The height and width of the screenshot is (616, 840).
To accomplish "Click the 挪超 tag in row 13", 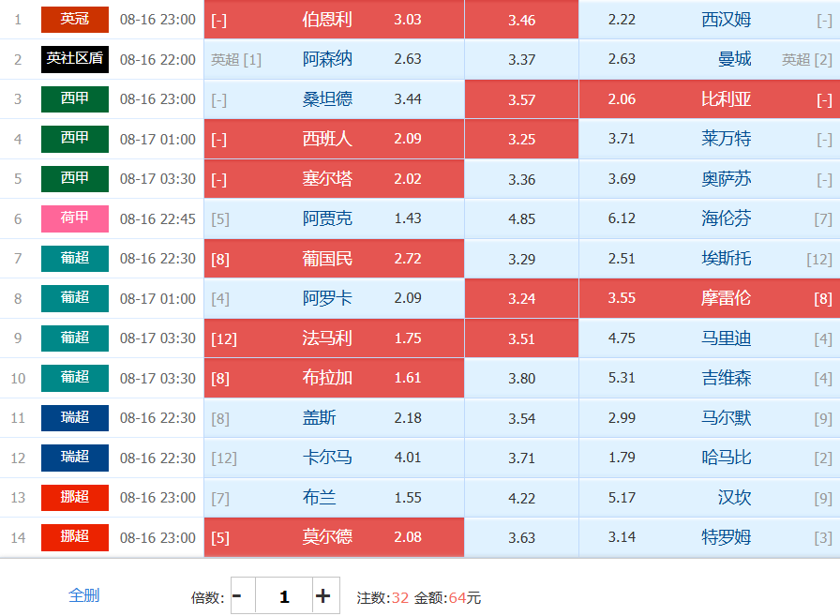I will (x=74, y=498).
